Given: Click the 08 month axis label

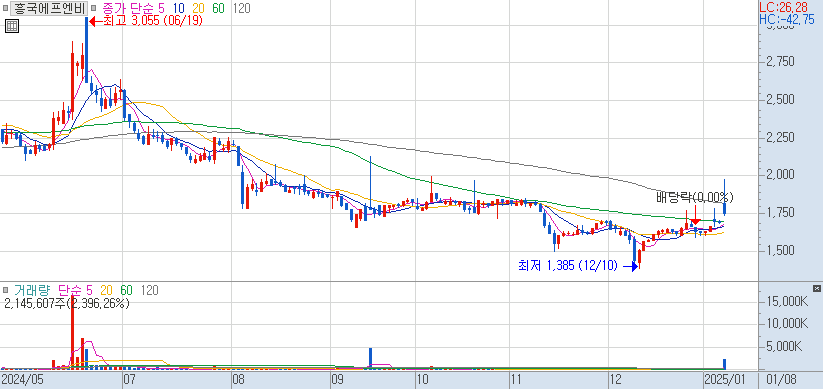Looking at the screenshot, I should [x=238, y=379].
